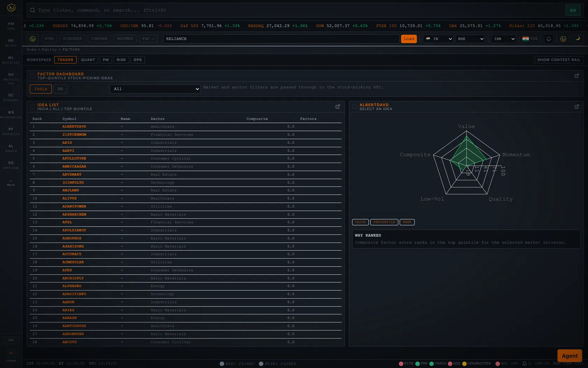588x368 pixels.
Task: Toggle the circle beside FACTOR DASHBOARD
Action: 32,76
